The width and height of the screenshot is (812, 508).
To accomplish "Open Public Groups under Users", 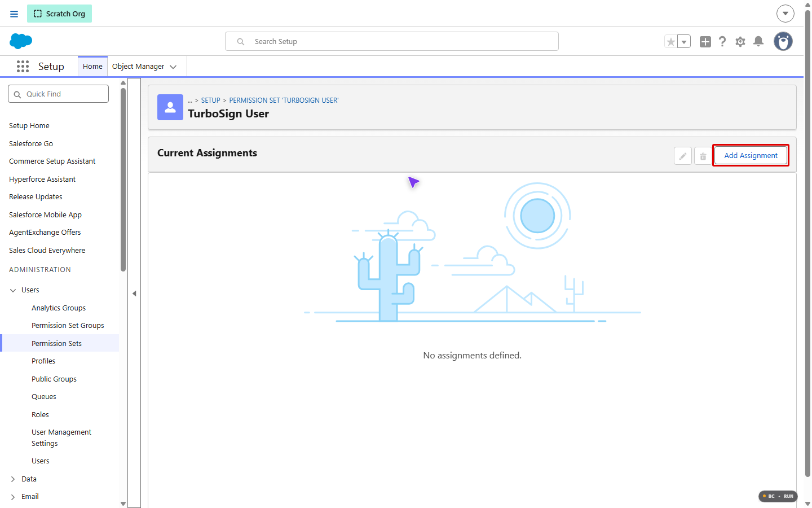I will pos(54,379).
